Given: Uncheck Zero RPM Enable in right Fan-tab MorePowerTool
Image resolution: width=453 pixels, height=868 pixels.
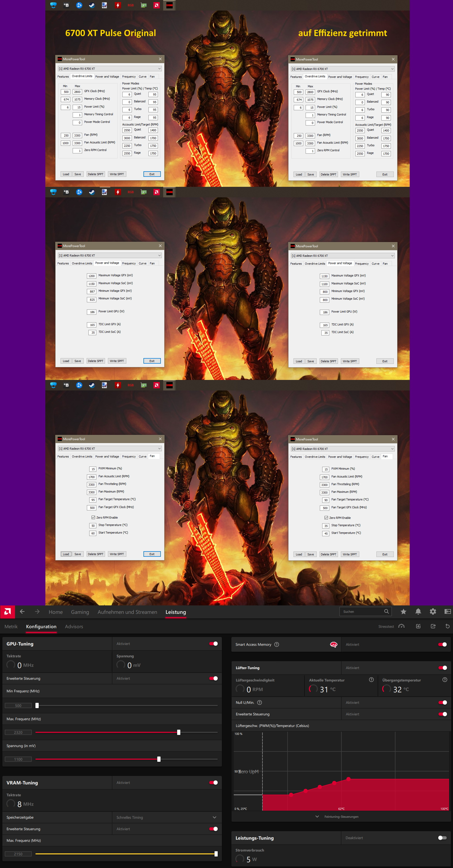Looking at the screenshot, I should tap(326, 518).
